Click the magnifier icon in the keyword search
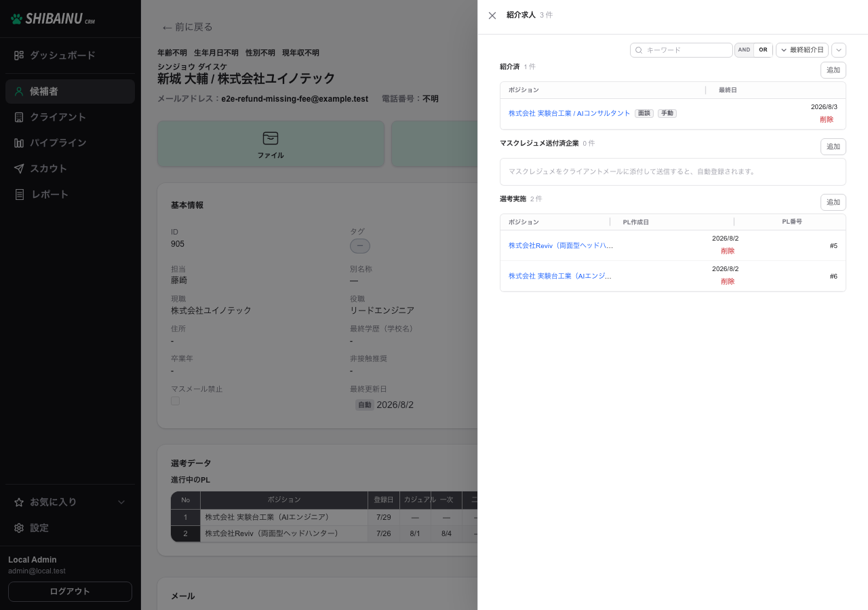This screenshot has width=868, height=610. pos(639,50)
